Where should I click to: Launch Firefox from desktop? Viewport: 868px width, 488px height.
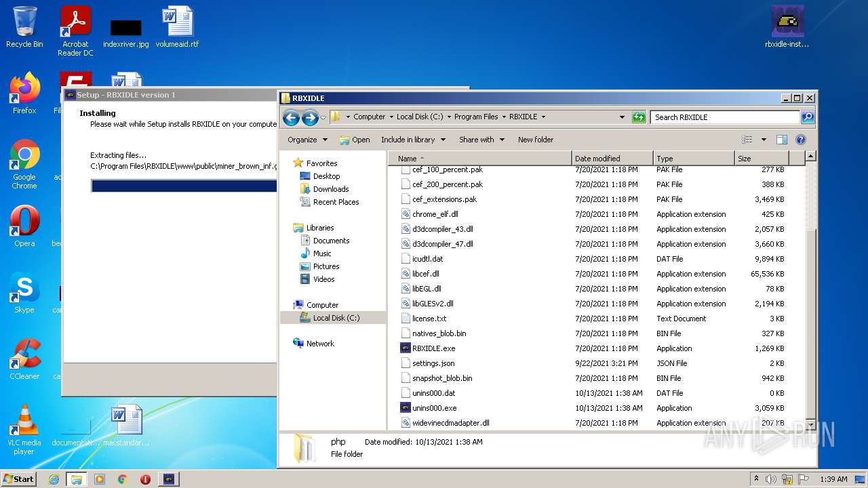[24, 93]
